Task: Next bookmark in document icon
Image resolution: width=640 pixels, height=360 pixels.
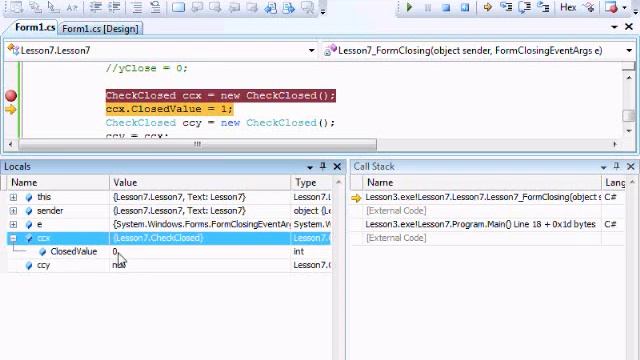Action: pos(289,7)
